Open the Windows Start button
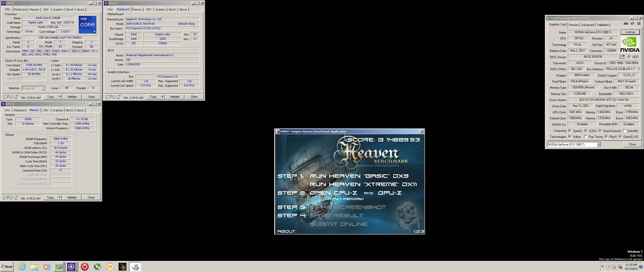Screen dimensions: 644x272 7,267
